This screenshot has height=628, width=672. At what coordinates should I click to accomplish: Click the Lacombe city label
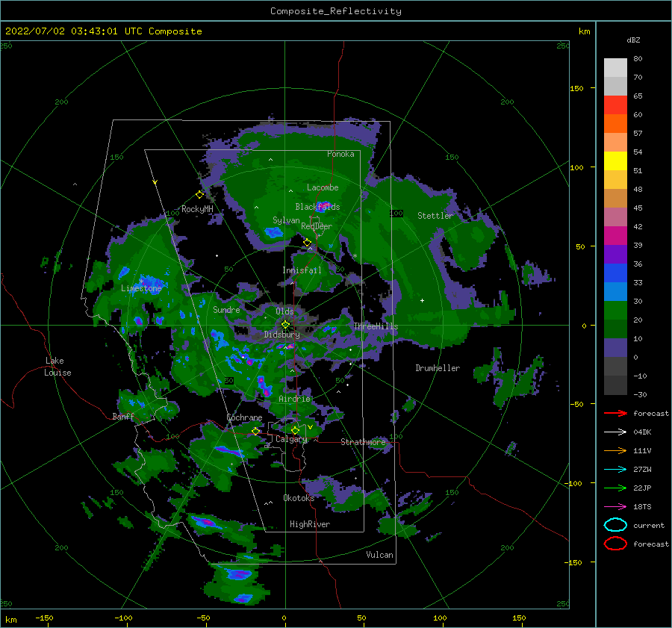[323, 187]
